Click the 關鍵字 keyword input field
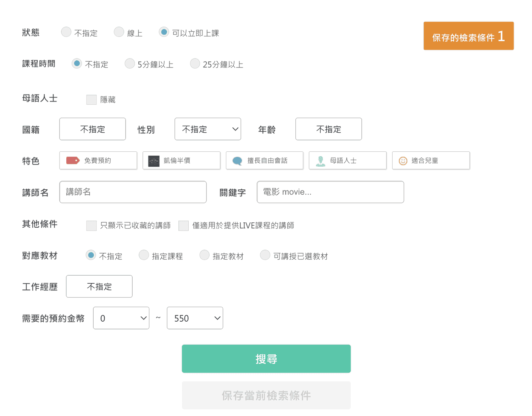 [x=331, y=192]
